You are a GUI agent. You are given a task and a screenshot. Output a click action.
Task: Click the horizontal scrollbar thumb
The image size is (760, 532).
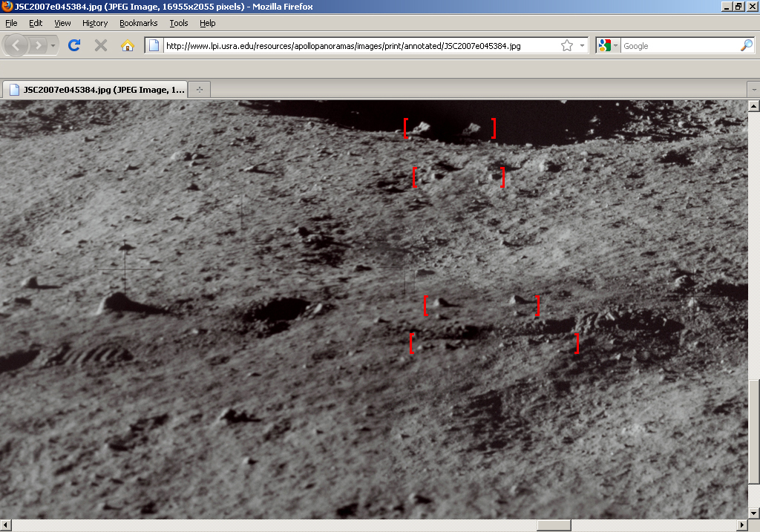click(554, 525)
